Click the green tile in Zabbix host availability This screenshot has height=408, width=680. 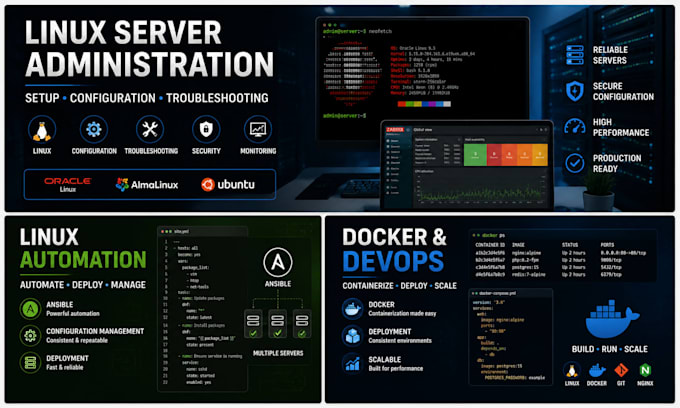click(475, 155)
